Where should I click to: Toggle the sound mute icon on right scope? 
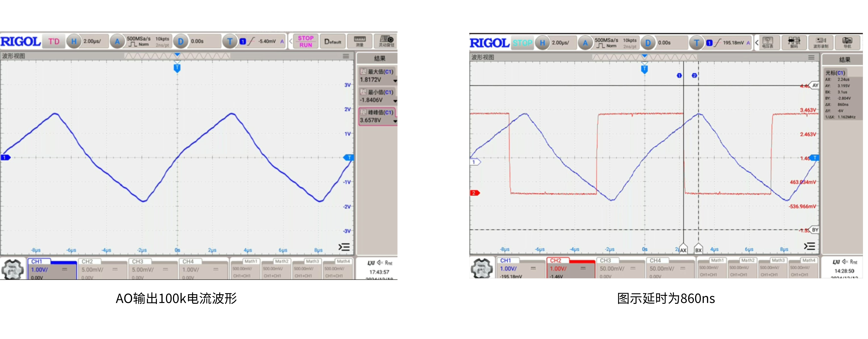click(845, 262)
